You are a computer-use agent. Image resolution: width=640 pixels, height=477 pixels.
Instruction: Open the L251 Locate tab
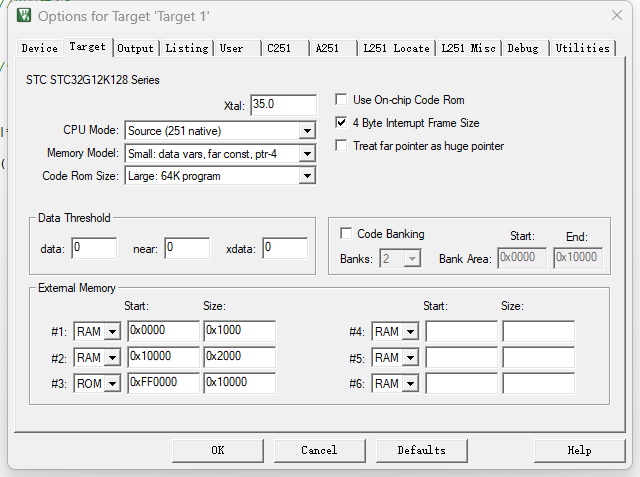click(396, 48)
